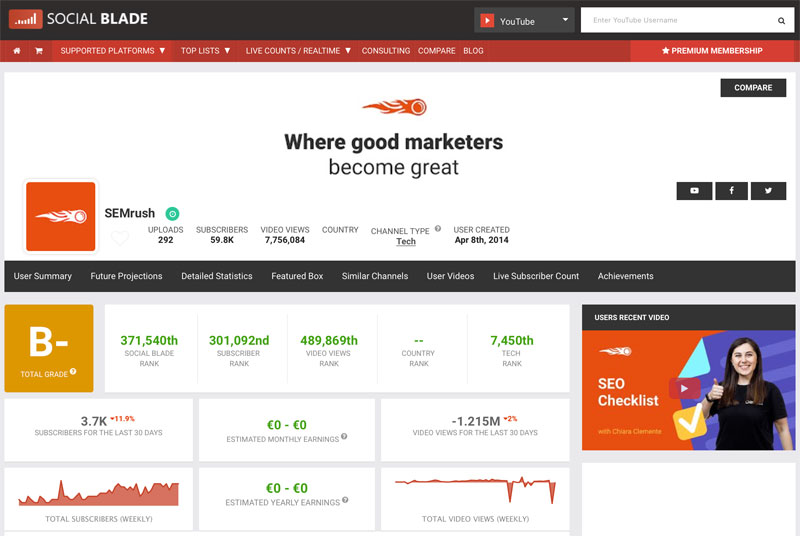800x536 pixels.
Task: Open SEMrush YouTube channel icon button
Action: [x=694, y=191]
